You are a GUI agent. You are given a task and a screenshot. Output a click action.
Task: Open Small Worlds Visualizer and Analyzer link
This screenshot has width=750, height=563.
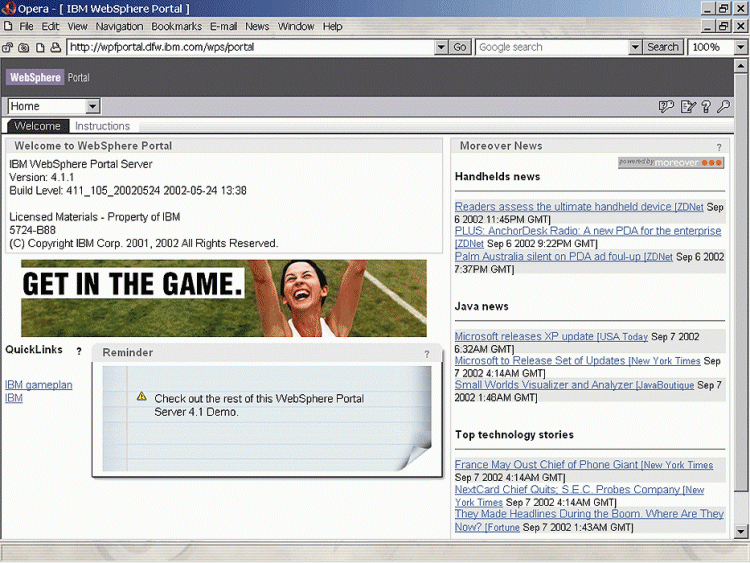574,385
